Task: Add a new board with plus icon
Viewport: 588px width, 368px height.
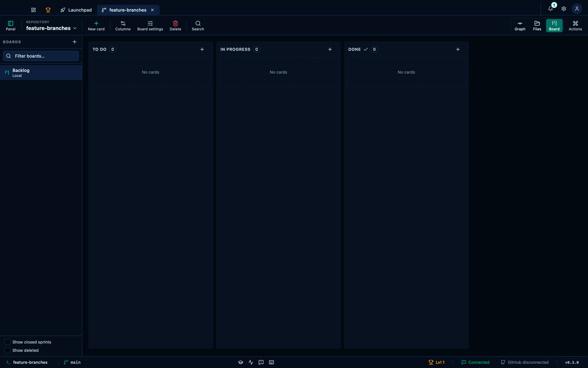Action: [x=75, y=42]
